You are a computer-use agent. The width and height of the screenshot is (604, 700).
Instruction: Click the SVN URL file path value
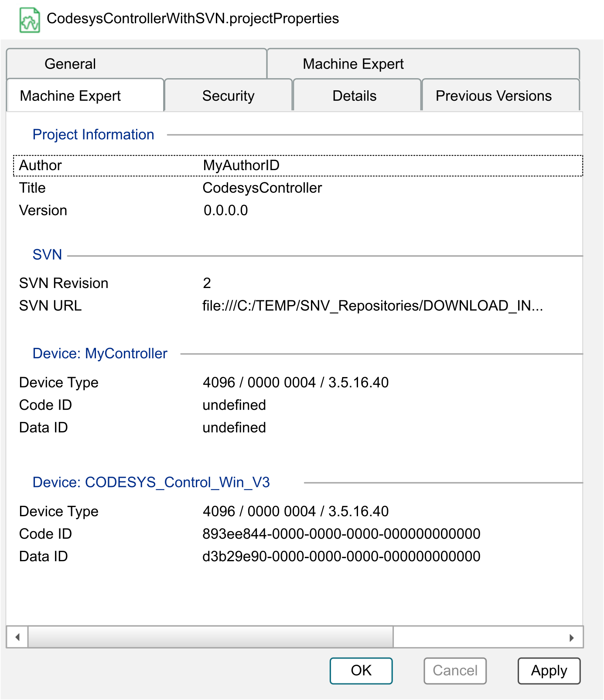[372, 306]
